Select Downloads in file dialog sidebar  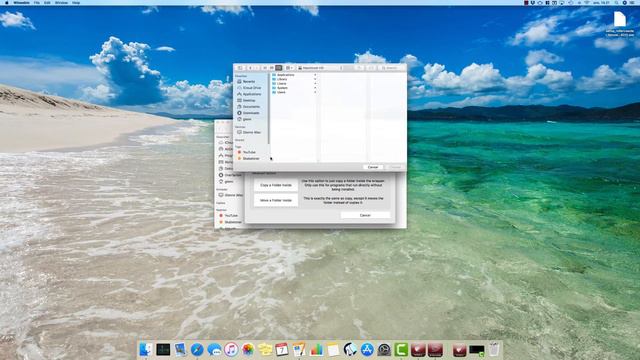[x=251, y=113]
